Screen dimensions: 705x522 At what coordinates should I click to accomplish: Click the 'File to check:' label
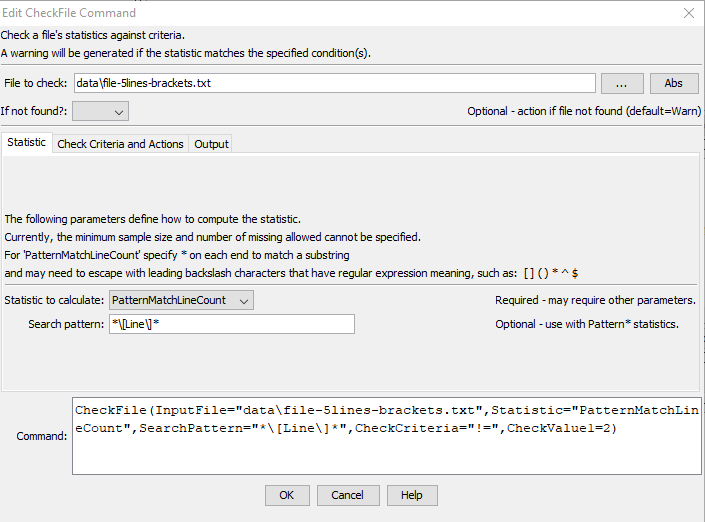(x=36, y=83)
